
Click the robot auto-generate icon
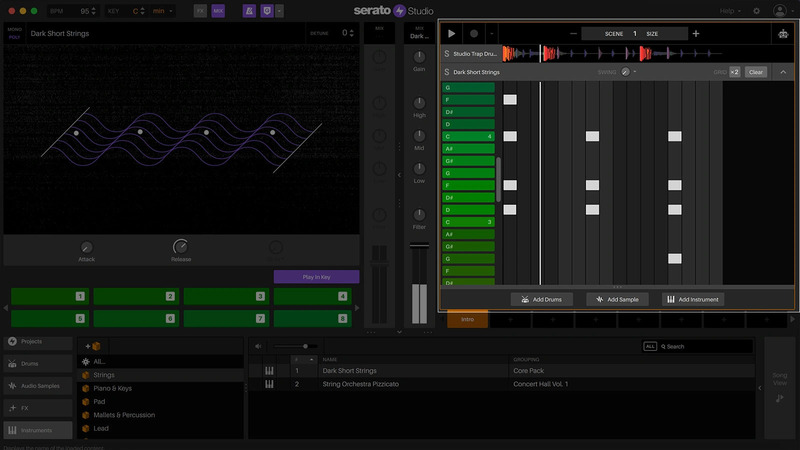point(782,33)
